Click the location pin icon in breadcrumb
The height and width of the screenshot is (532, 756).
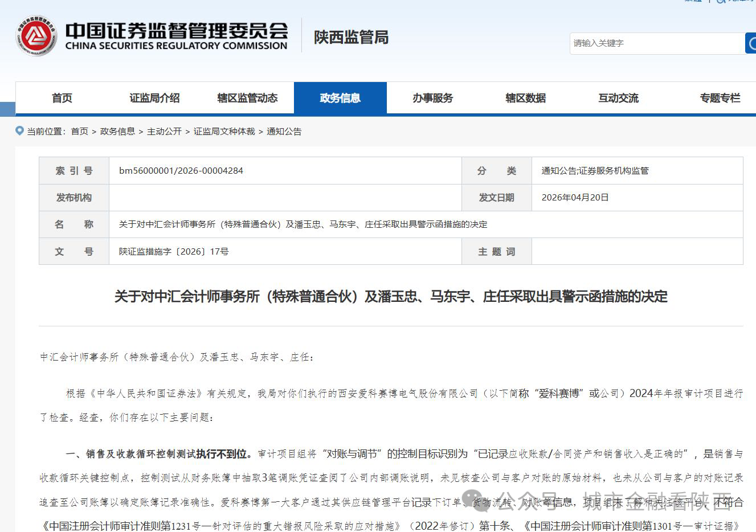20,131
